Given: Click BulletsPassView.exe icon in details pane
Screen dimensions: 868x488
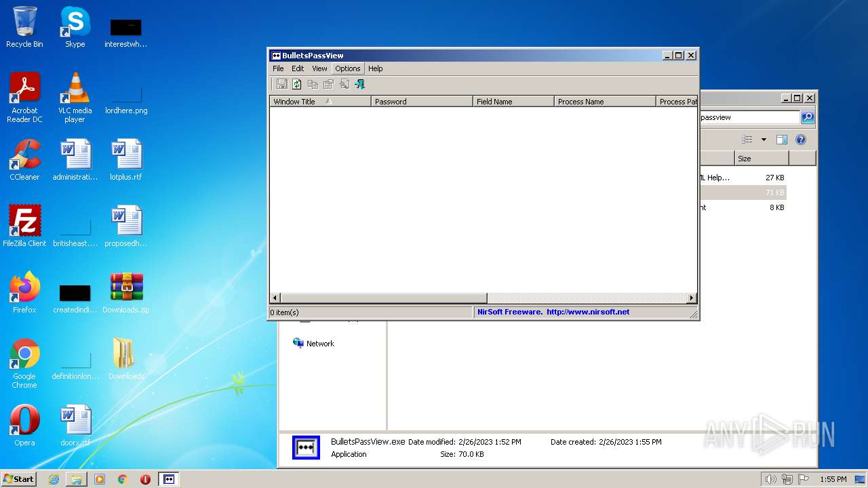Looking at the screenshot, I should pos(306,447).
